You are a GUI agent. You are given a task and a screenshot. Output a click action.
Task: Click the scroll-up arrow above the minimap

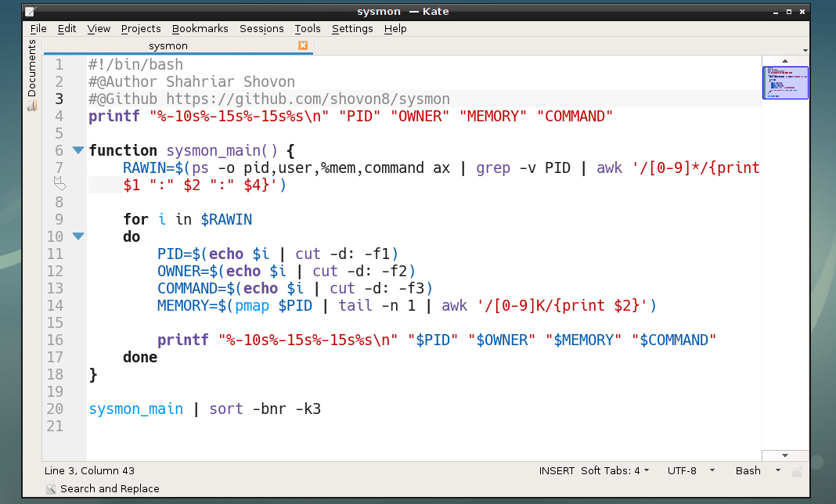[785, 59]
